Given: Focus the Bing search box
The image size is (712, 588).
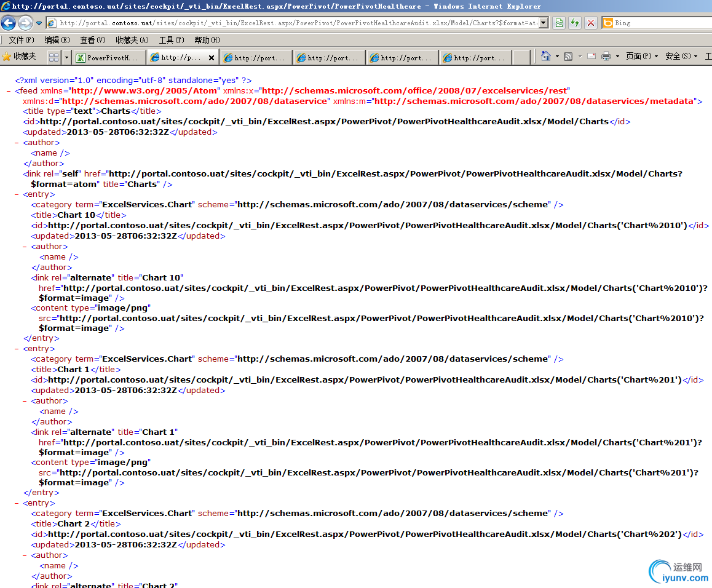Looking at the screenshot, I should (x=663, y=23).
